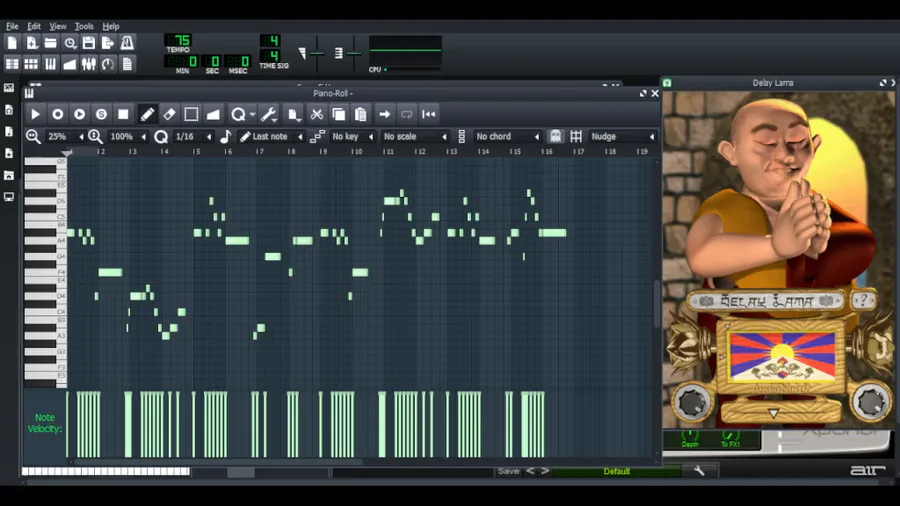This screenshot has height=506, width=900.
Task: Open the vertical zoom 100% dropdown
Action: click(x=127, y=137)
